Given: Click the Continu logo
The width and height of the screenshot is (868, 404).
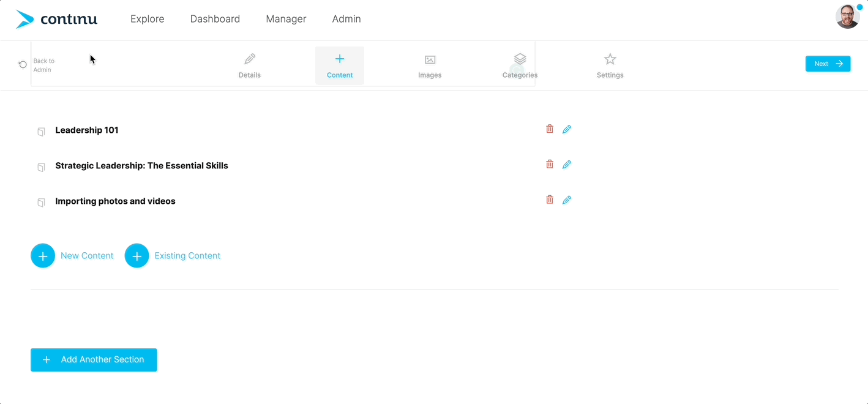Looking at the screenshot, I should (x=56, y=19).
